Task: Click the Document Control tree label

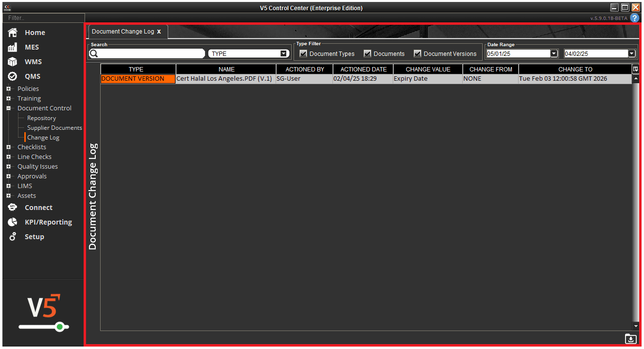Action: (44, 108)
